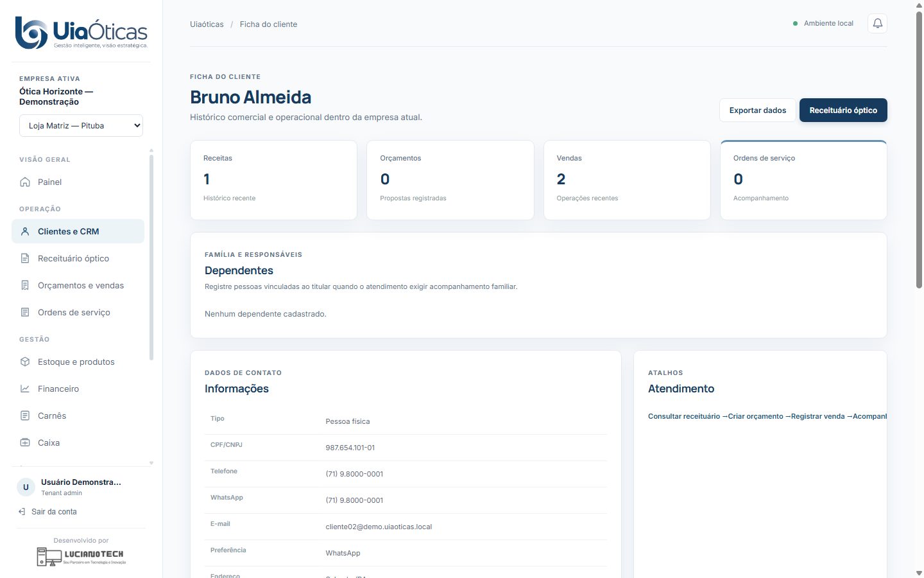Screen dimensions: 924x578
Task: Click the main page vertical scrollbar
Action: tap(919, 149)
